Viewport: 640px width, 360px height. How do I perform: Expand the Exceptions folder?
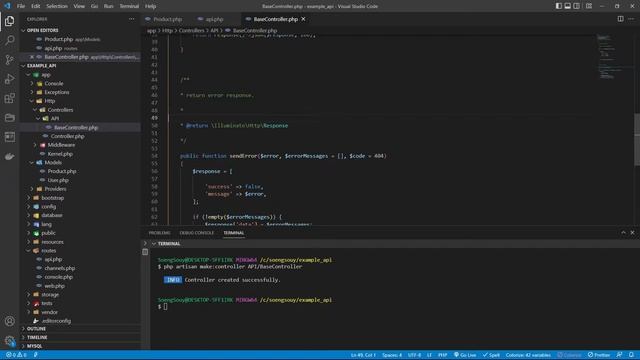pos(56,92)
